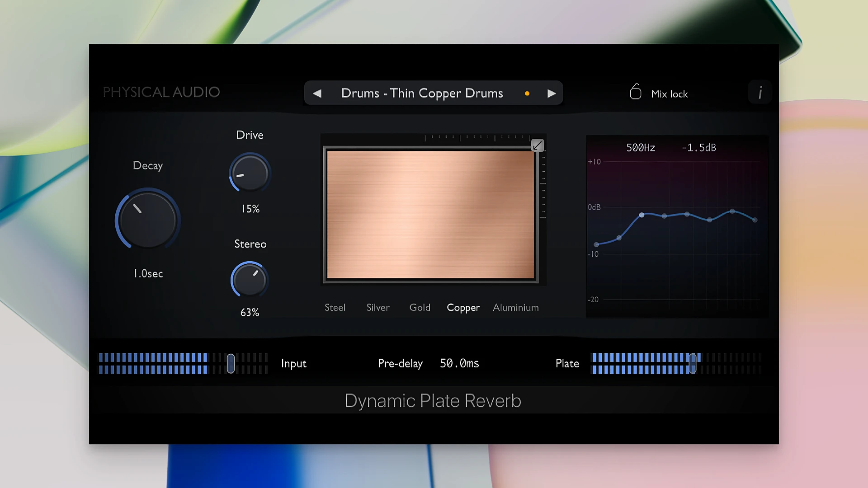This screenshot has height=488, width=868.
Task: Switch to the Copper material tab
Action: point(463,307)
